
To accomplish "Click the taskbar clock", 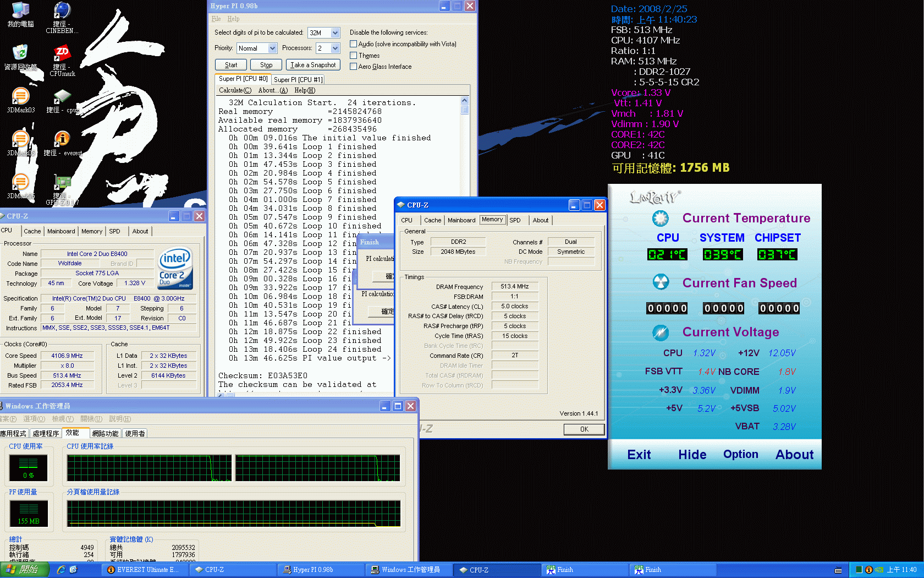I will (901, 570).
